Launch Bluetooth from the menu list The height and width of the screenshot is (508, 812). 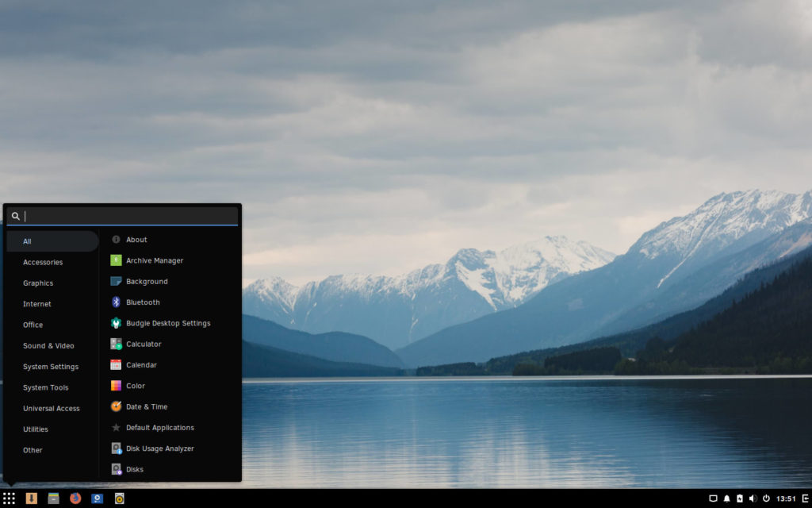coord(144,302)
